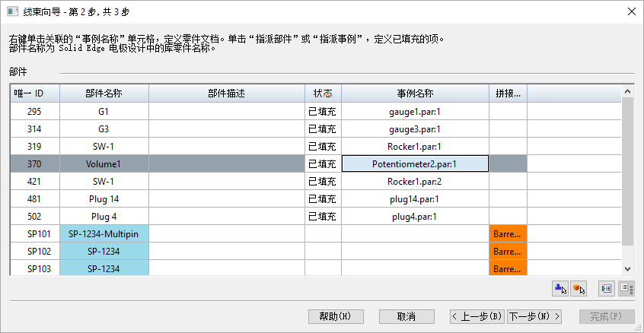
Task: Select the Plug 14 part name cell
Action: point(104,198)
